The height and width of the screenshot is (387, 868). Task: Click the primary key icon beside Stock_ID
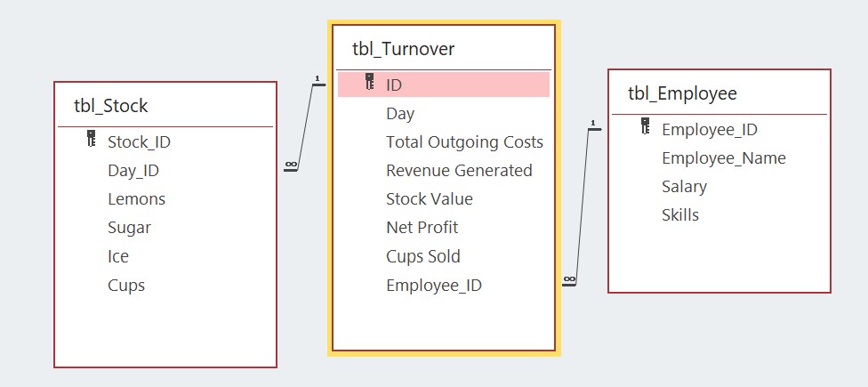[91, 140]
